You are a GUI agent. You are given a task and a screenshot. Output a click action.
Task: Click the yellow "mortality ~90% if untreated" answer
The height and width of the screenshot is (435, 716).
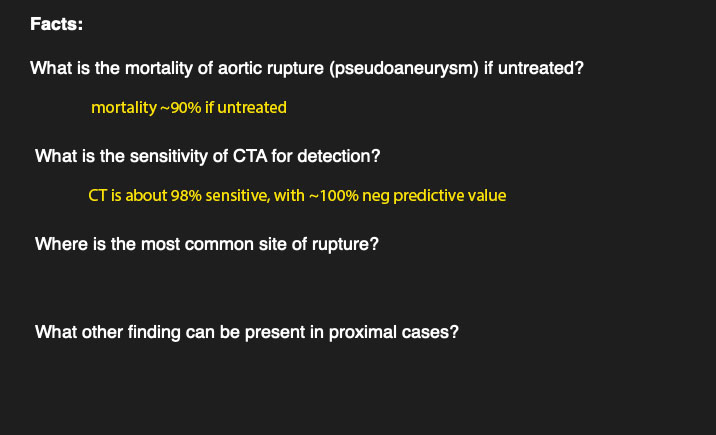[188, 107]
